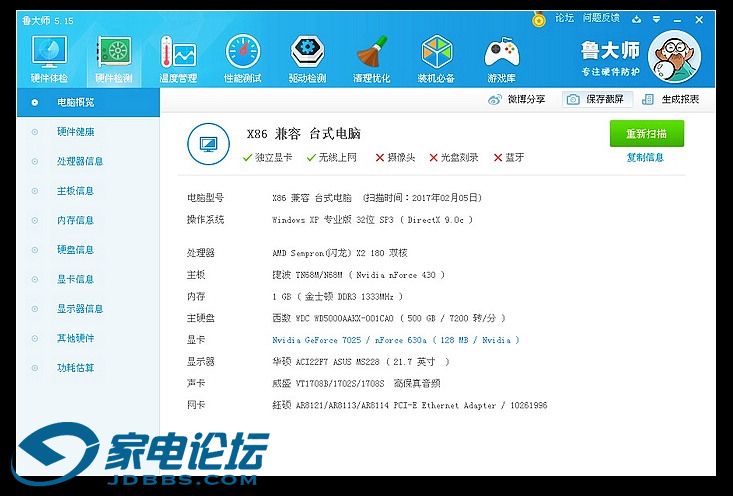733x496 pixels.
Task: Click the gold medal icon in title bar
Action: 539,18
